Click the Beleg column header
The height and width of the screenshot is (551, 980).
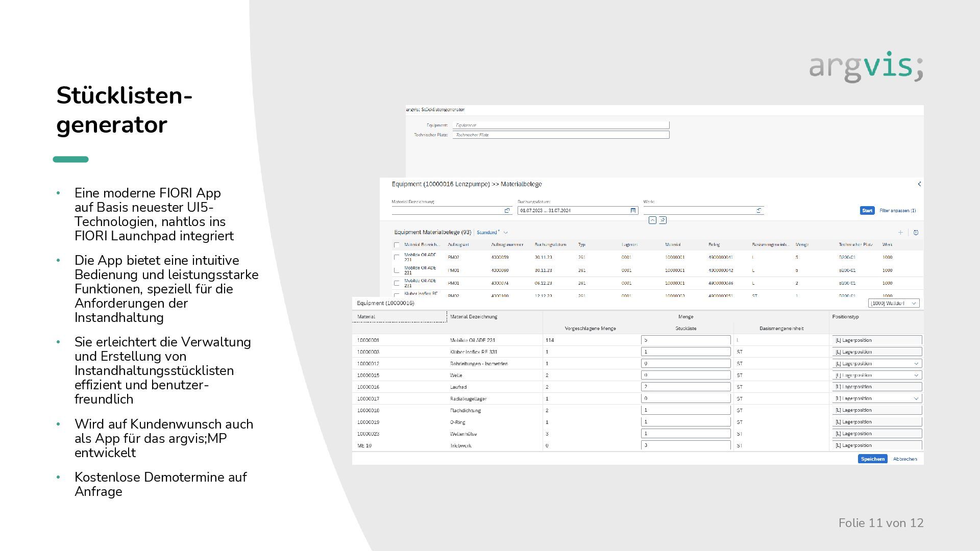(x=714, y=245)
